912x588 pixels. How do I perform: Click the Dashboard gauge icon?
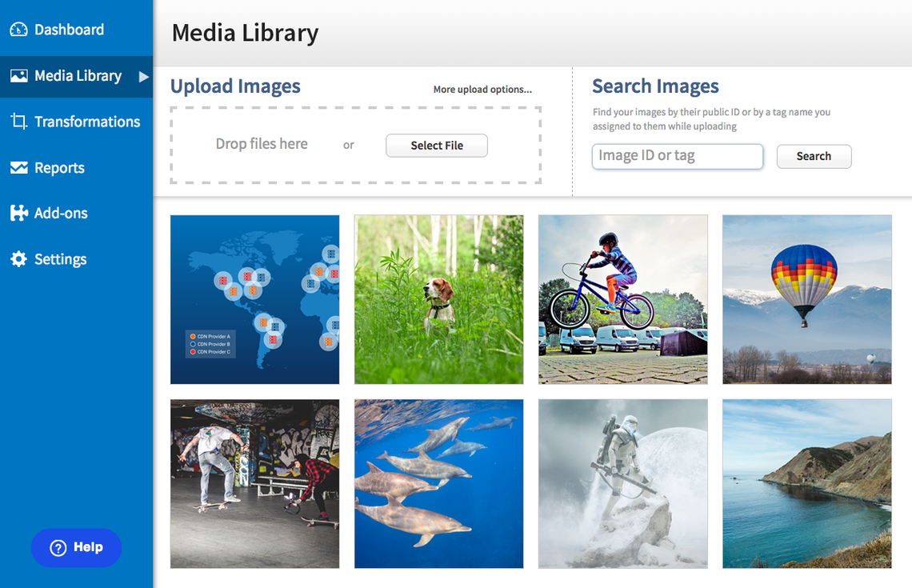coord(18,29)
